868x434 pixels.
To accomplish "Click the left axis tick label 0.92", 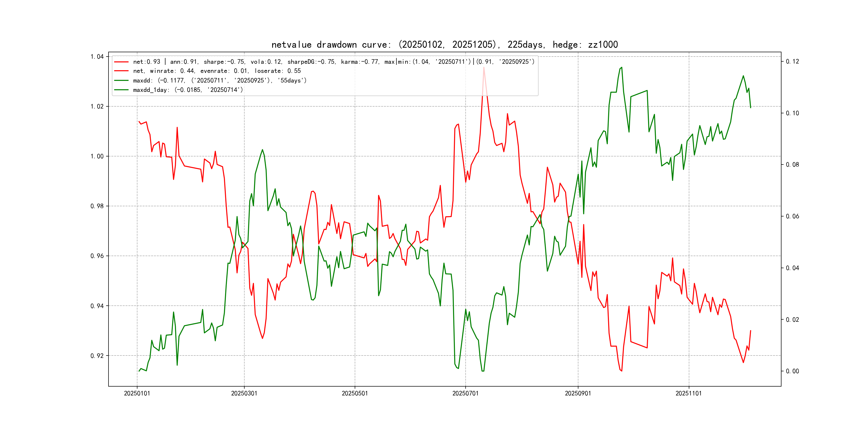I will pos(97,356).
